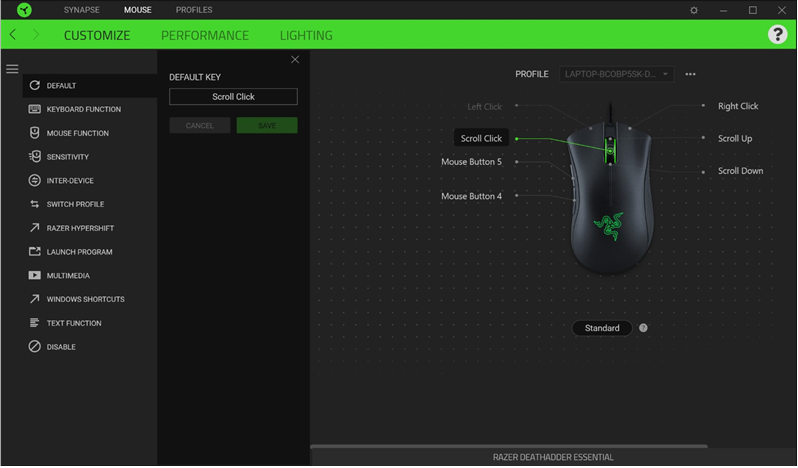Click the Text Function lines icon
Screen dimensions: 798x468
35,323
